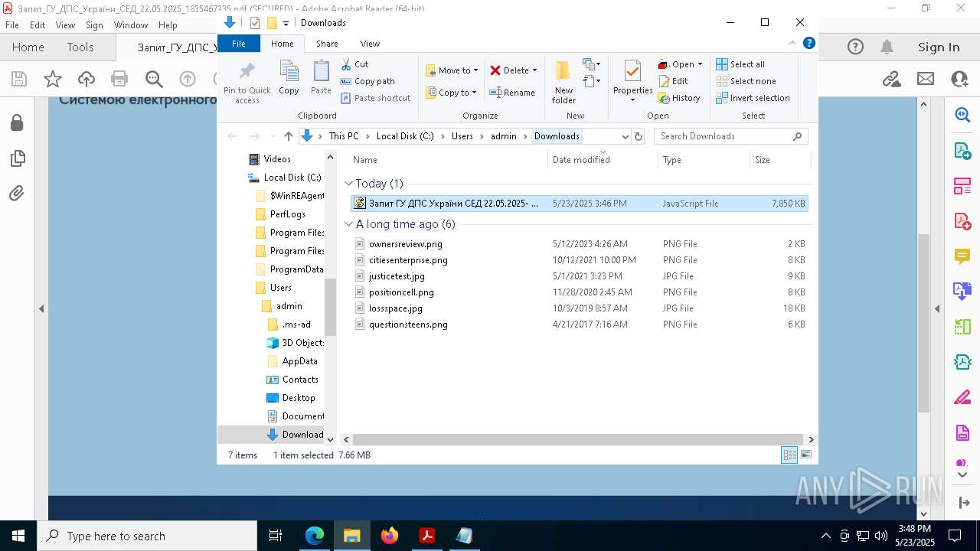Screen dimensions: 980x551
Task: Open Acrobat attachments paperclip panel
Action: pos(17,193)
